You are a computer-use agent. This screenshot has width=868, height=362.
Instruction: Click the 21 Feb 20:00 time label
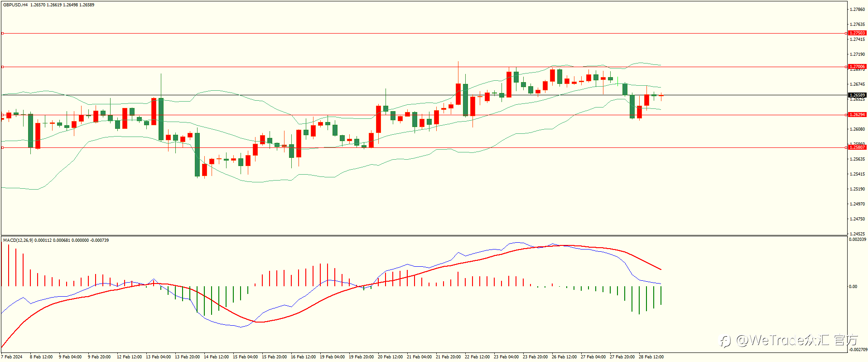coord(448,357)
